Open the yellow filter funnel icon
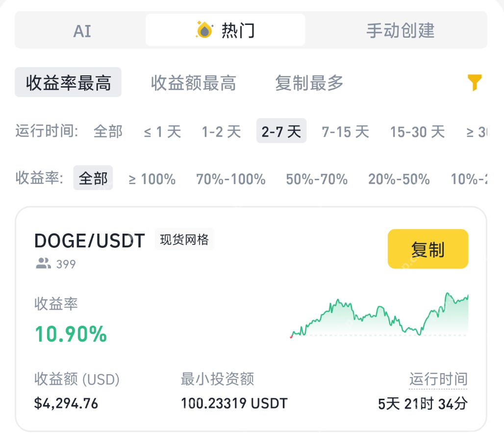Viewport: 504px width, 433px height. pyautogui.click(x=474, y=83)
